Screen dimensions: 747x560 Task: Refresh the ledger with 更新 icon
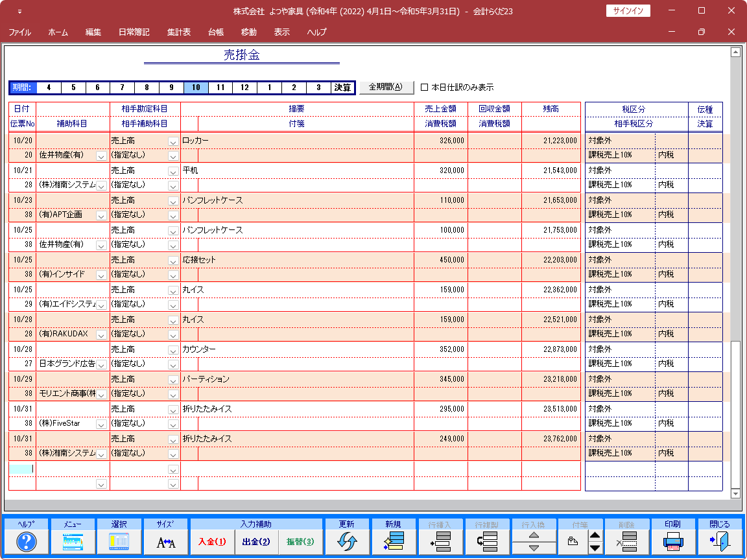[x=346, y=542]
